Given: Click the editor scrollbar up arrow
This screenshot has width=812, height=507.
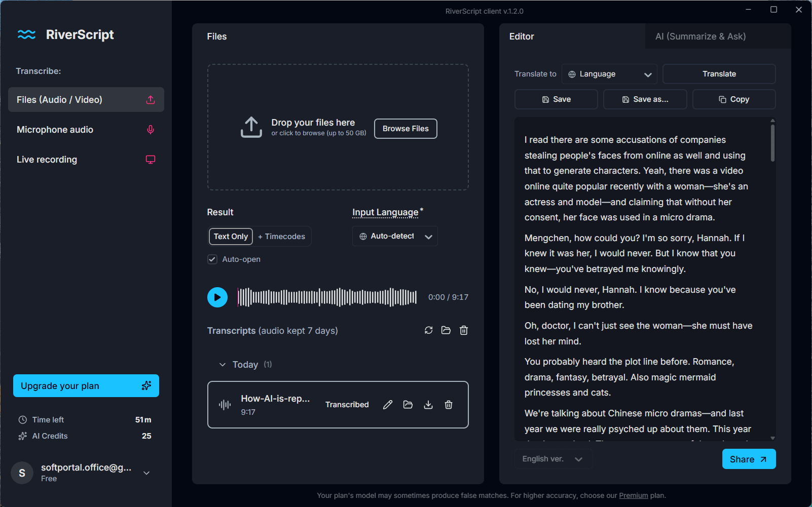Looking at the screenshot, I should (772, 121).
